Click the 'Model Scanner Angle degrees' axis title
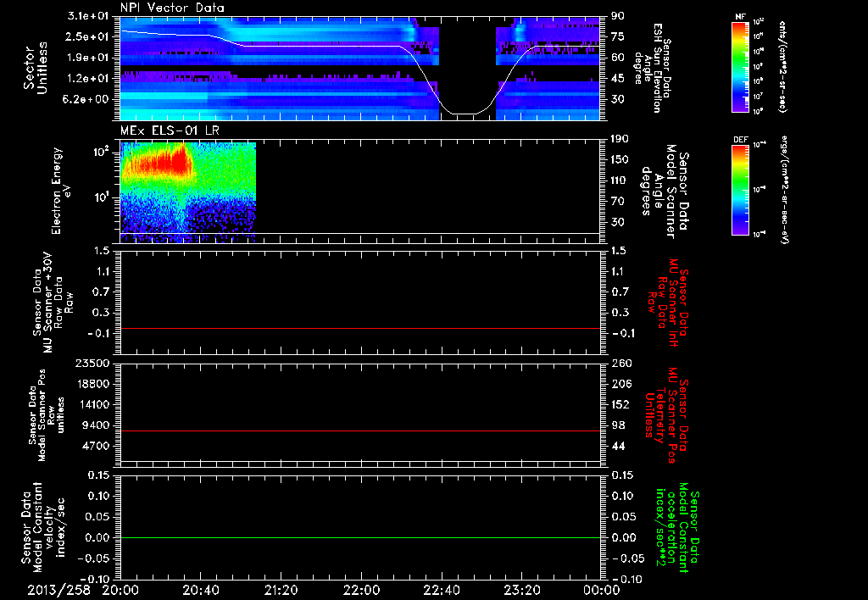This screenshot has height=600, width=868. click(665, 191)
